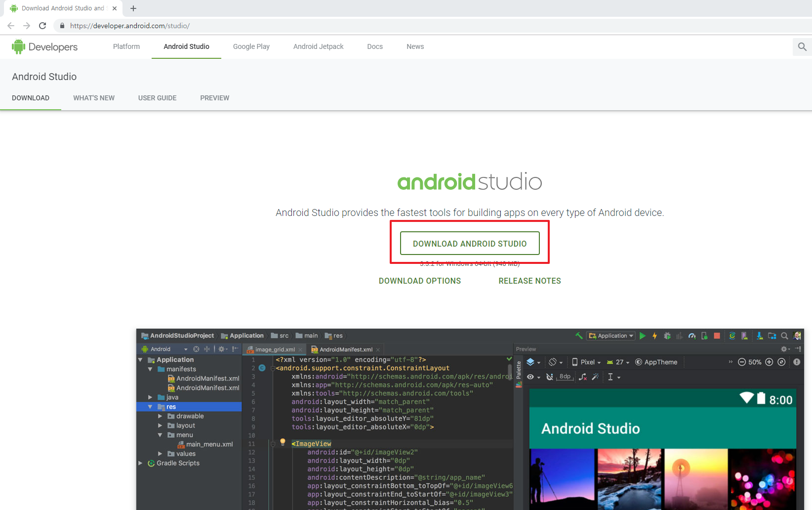
Task: Click the lightning Apply Changes icon
Action: coord(655,336)
